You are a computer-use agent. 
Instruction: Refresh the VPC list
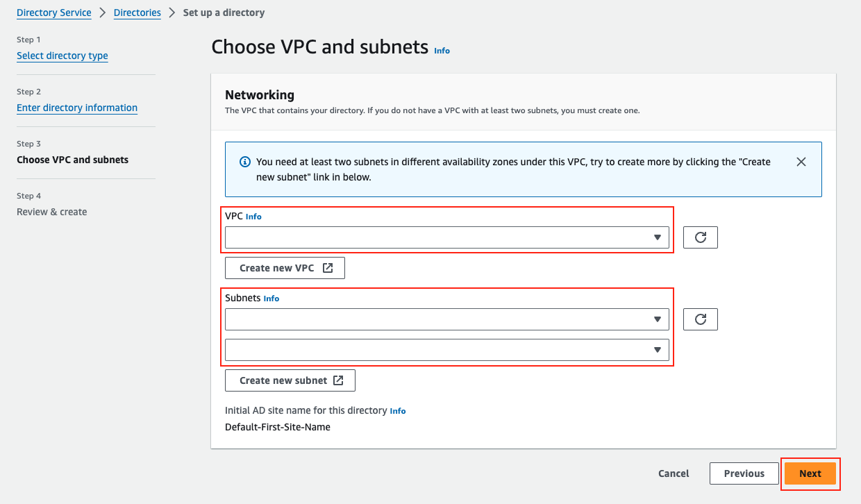700,237
